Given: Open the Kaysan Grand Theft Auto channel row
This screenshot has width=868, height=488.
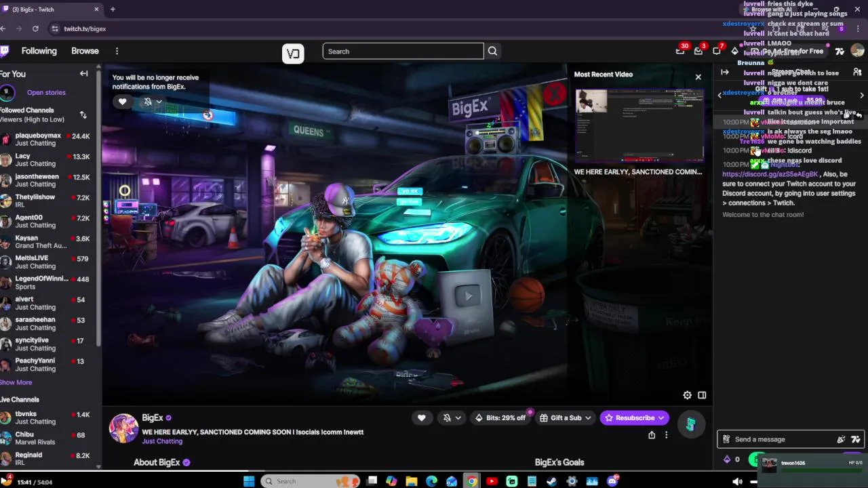Looking at the screenshot, I should 47,242.
